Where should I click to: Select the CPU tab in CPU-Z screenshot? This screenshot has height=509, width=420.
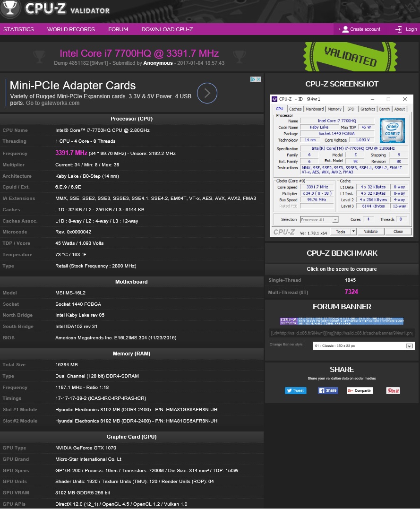pyautogui.click(x=280, y=109)
